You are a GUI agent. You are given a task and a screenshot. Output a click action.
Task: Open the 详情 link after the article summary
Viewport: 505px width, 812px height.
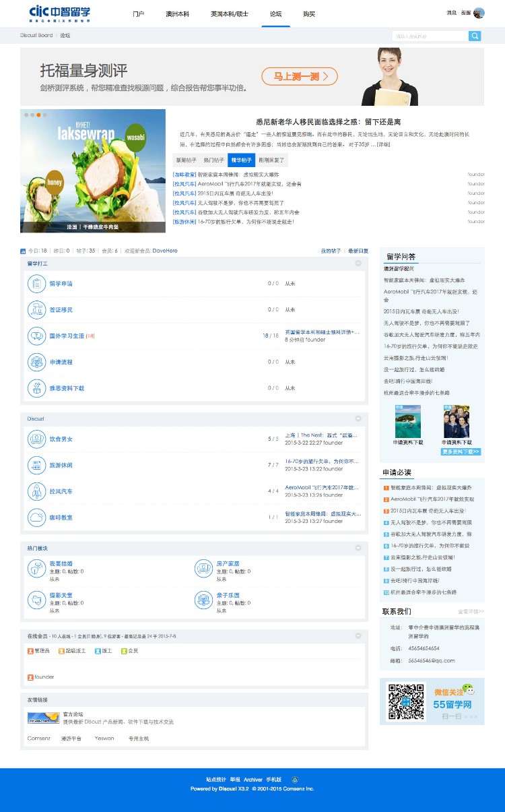pos(382,144)
